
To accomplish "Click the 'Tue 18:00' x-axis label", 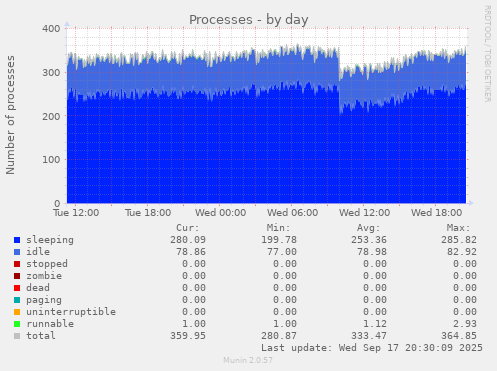I will [x=148, y=213].
